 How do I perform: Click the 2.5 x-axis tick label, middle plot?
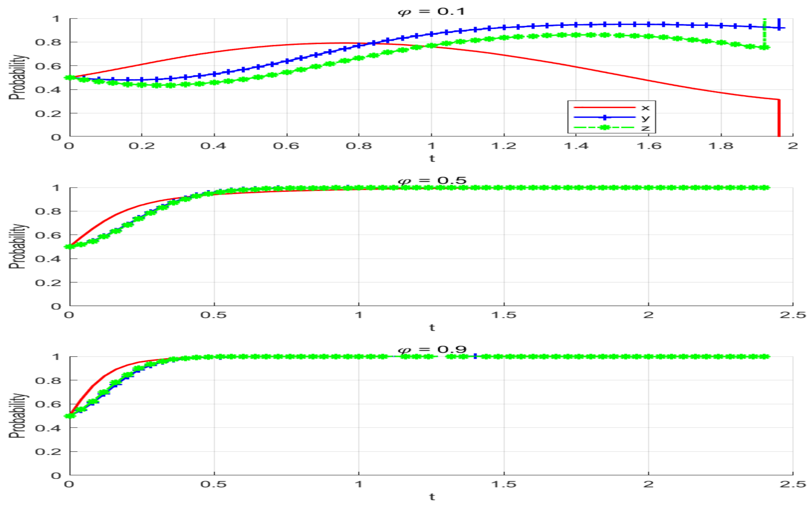click(x=793, y=315)
